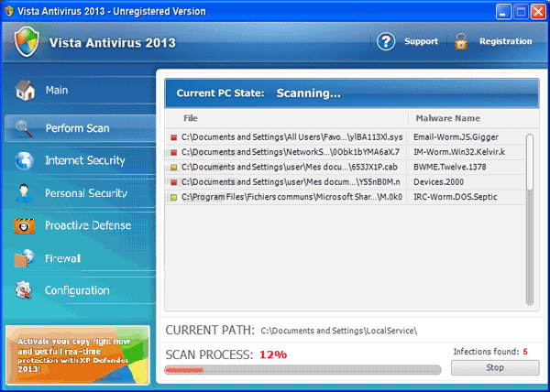Image resolution: width=550 pixels, height=392 pixels.
Task: Select the 653JX1P.cab file path
Action: point(290,167)
